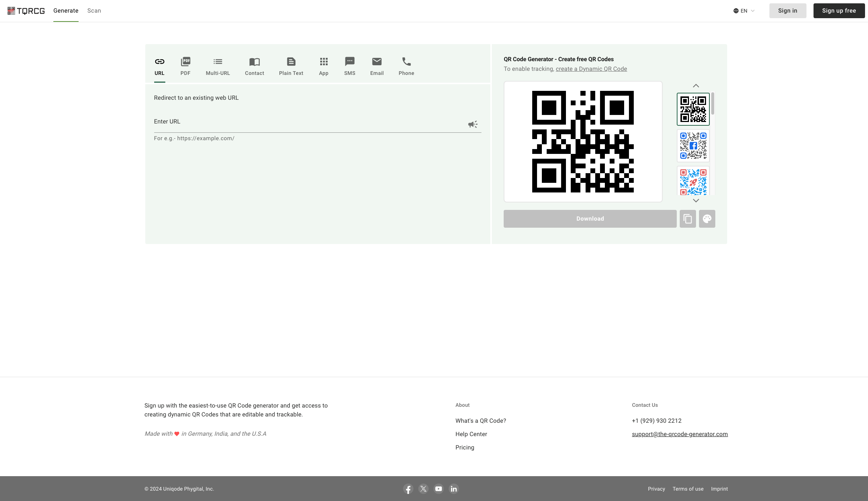Open TQRCG on YouTube via footer icon
This screenshot has height=501, width=868.
coord(438,489)
